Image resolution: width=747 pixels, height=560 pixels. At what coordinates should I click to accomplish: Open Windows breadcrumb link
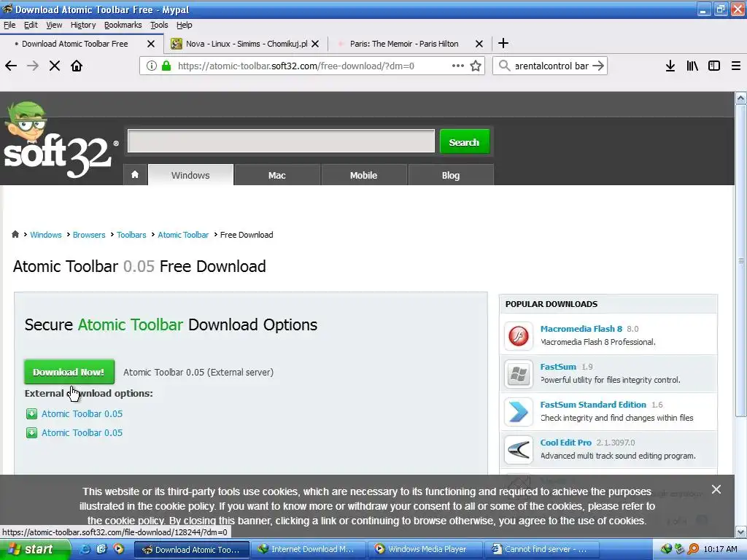(46, 235)
